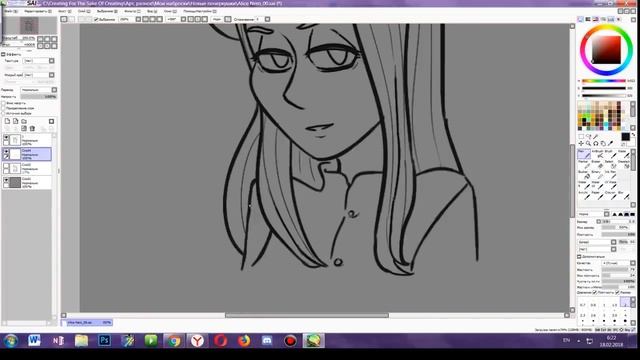
Task: Select the Magic Wand tool
Action: click(596, 137)
